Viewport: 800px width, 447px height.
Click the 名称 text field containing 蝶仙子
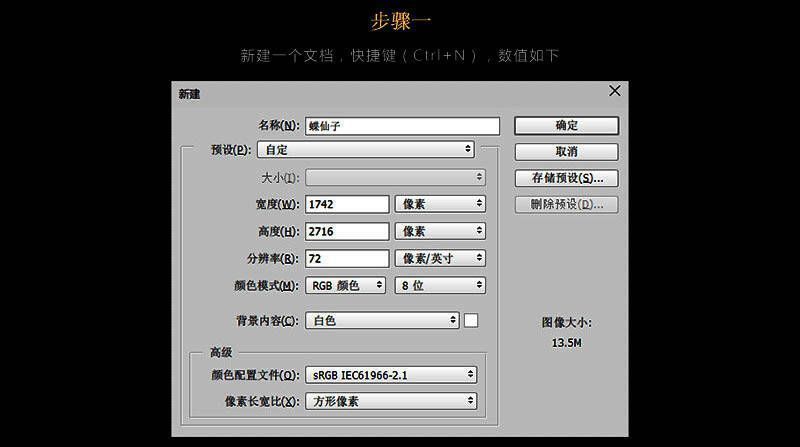tap(402, 126)
